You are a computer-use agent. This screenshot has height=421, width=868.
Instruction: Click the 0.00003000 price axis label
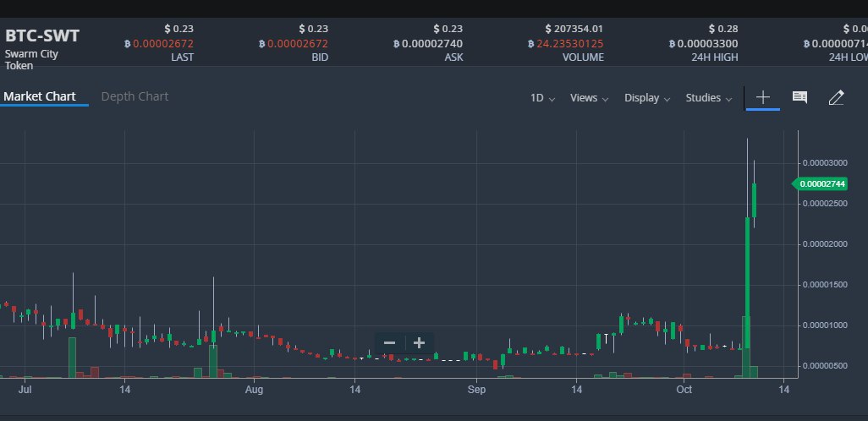click(825, 162)
